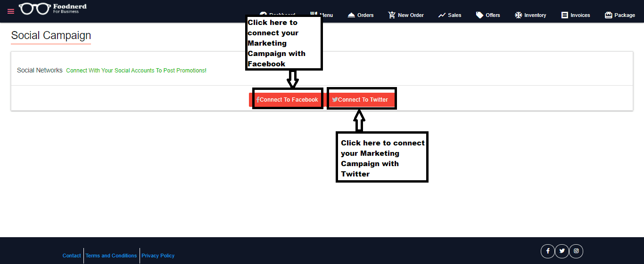Open the Orders page
644x264 pixels.
pyautogui.click(x=361, y=15)
